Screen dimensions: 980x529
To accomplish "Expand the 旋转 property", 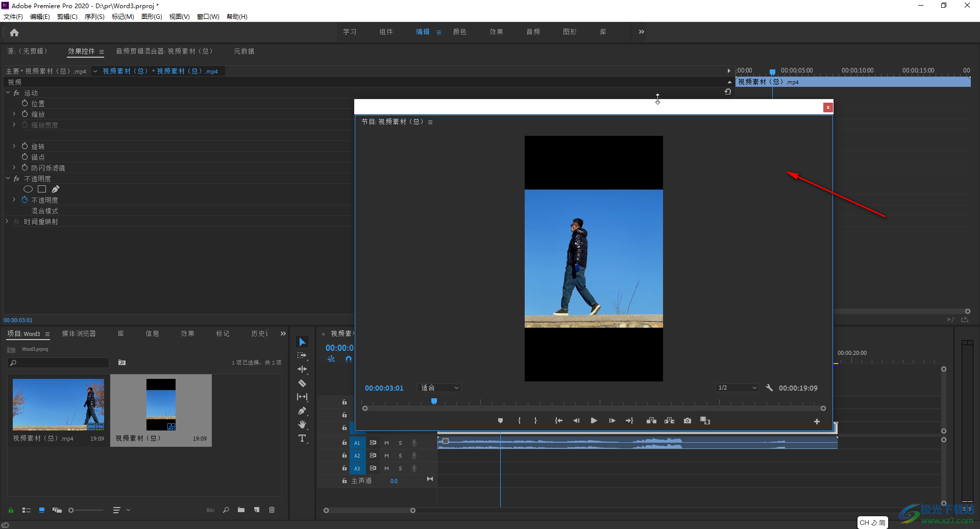I will click(x=14, y=146).
